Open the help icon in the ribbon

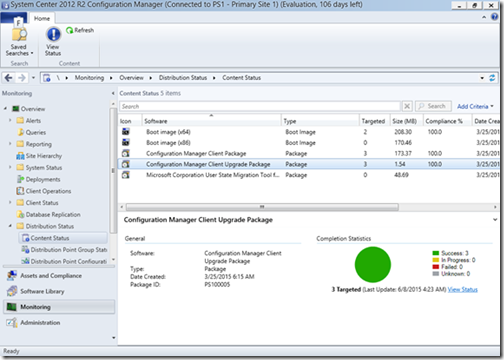[495, 17]
